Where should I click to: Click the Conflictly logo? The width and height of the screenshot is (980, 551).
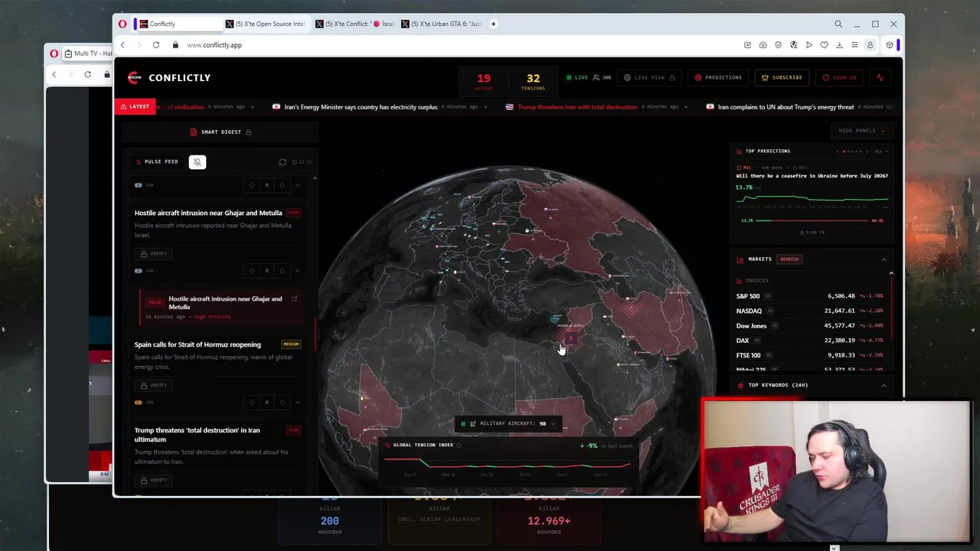[169, 77]
